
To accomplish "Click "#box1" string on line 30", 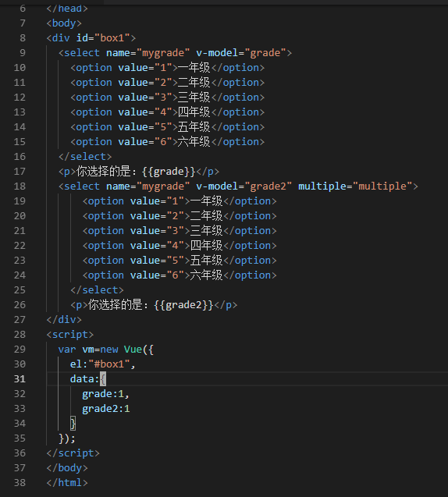I will pos(109,364).
